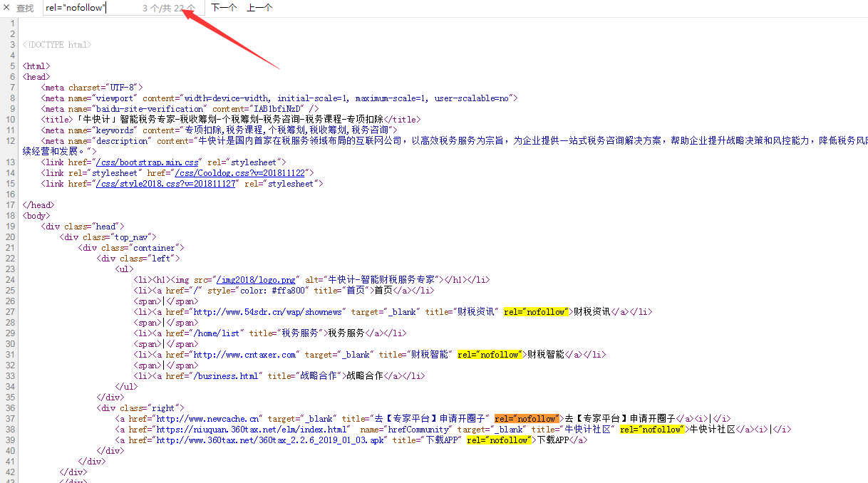
Task: Close the find bar with the X icon
Action: 6,8
